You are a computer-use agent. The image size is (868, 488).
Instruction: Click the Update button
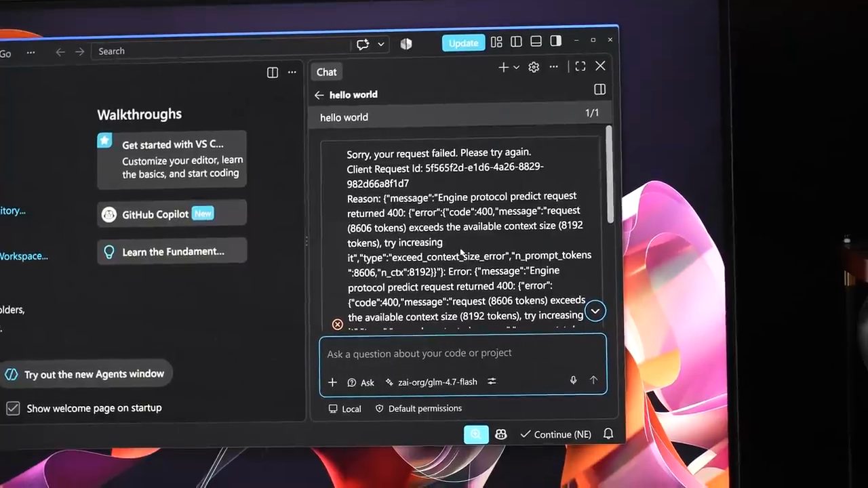[x=463, y=43]
